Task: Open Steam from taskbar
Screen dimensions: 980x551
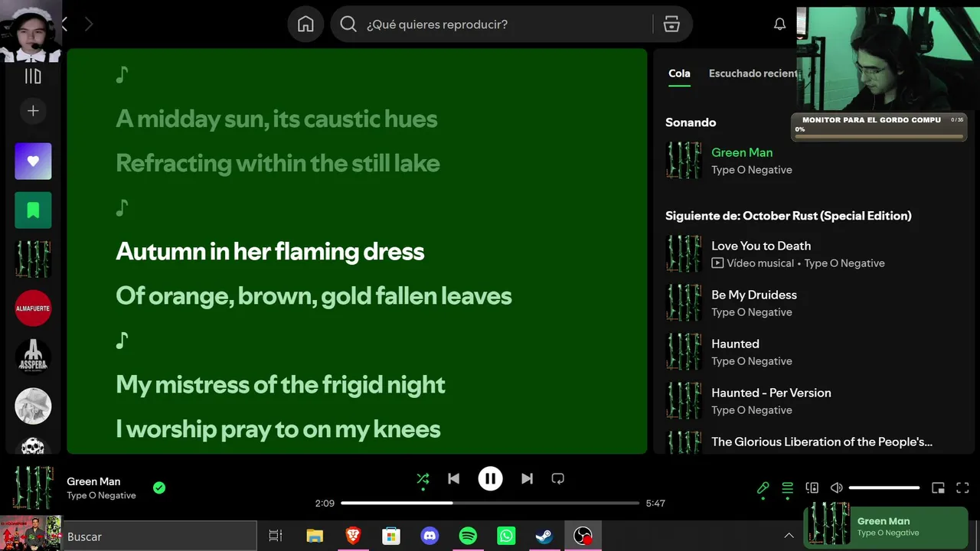Action: pyautogui.click(x=544, y=536)
